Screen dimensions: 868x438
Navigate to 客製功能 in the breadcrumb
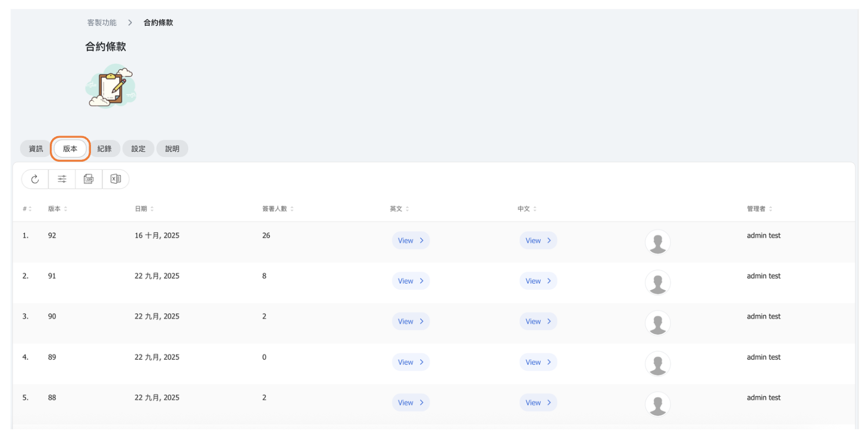pyautogui.click(x=102, y=23)
